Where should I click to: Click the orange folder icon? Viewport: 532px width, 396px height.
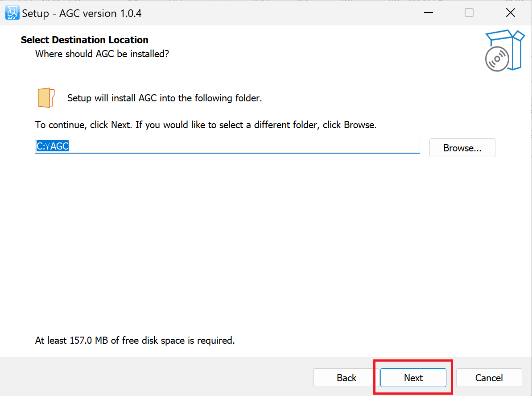click(46, 98)
